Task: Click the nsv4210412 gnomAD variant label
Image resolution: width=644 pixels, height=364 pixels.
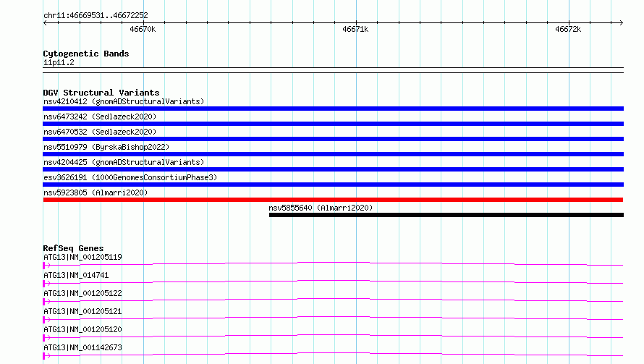Action: 124,101
